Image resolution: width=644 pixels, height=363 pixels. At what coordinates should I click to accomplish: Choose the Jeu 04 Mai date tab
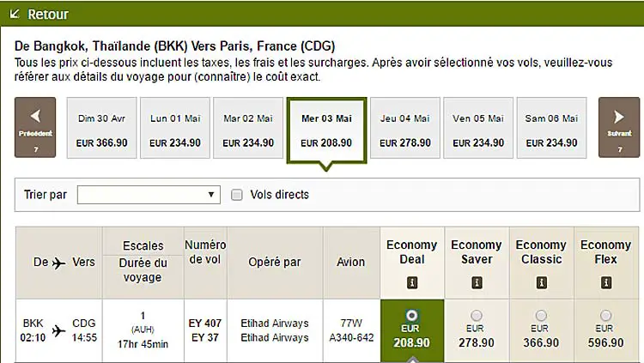pyautogui.click(x=405, y=128)
